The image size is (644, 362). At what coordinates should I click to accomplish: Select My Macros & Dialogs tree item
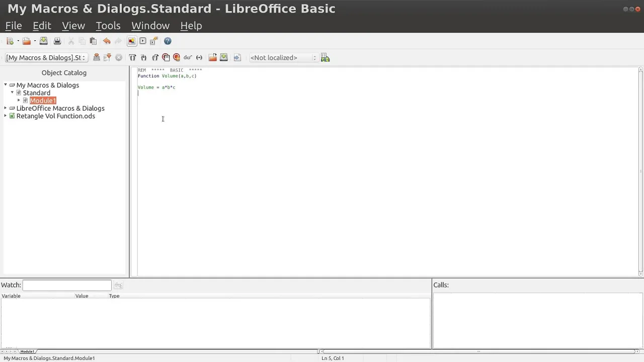pos(47,85)
